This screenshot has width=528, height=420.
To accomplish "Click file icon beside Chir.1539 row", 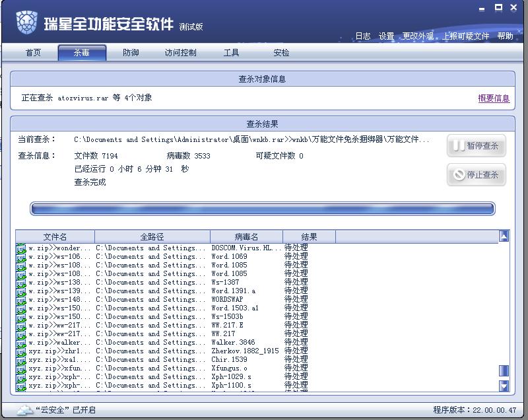I will (x=21, y=360).
